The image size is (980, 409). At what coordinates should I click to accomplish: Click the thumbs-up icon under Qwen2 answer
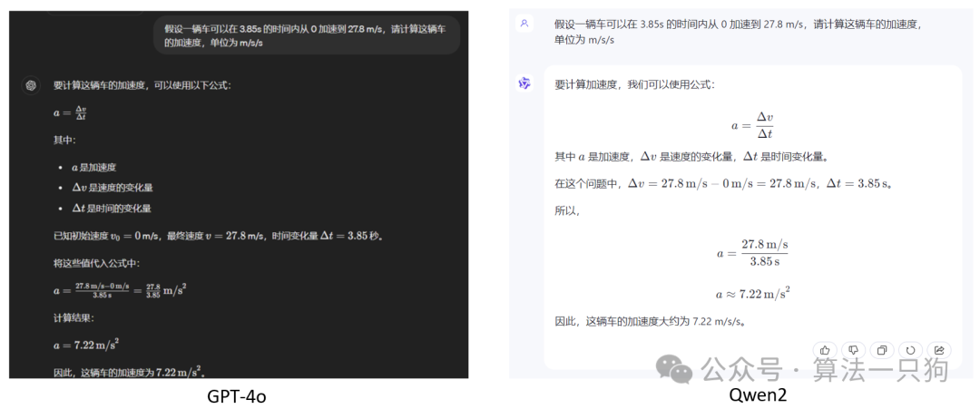(825, 350)
